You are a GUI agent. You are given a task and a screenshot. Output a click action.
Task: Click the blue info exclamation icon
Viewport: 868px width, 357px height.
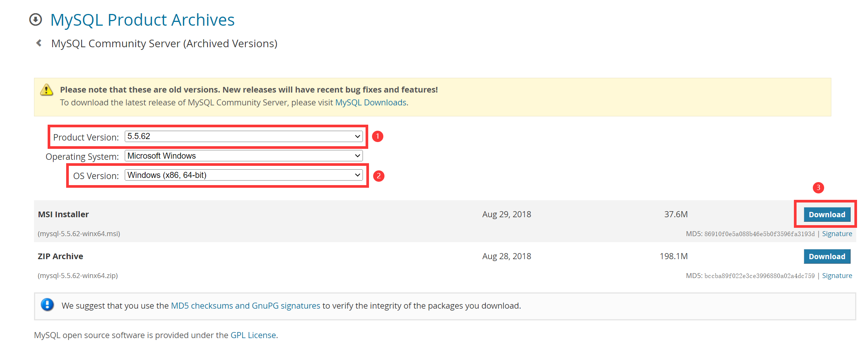point(47,304)
